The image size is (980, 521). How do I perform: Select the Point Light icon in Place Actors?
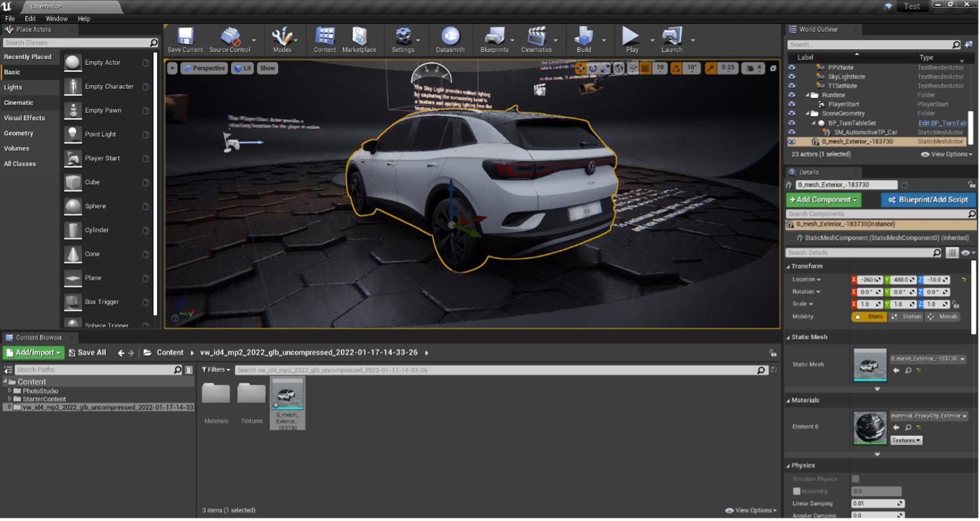pos(73,134)
